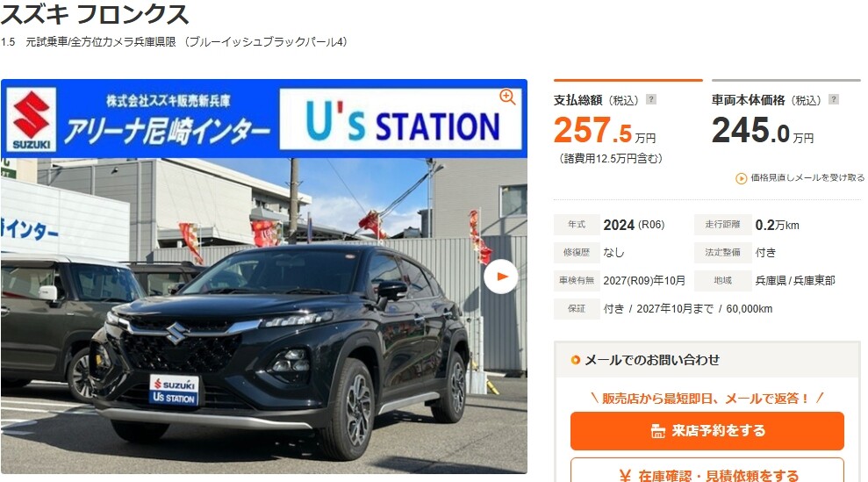Click the 来店予約をする button
The image size is (868, 482).
click(707, 430)
